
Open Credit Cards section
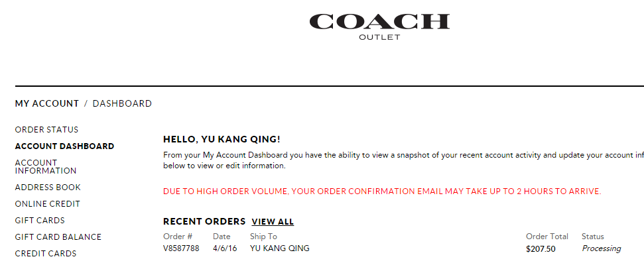click(x=46, y=254)
